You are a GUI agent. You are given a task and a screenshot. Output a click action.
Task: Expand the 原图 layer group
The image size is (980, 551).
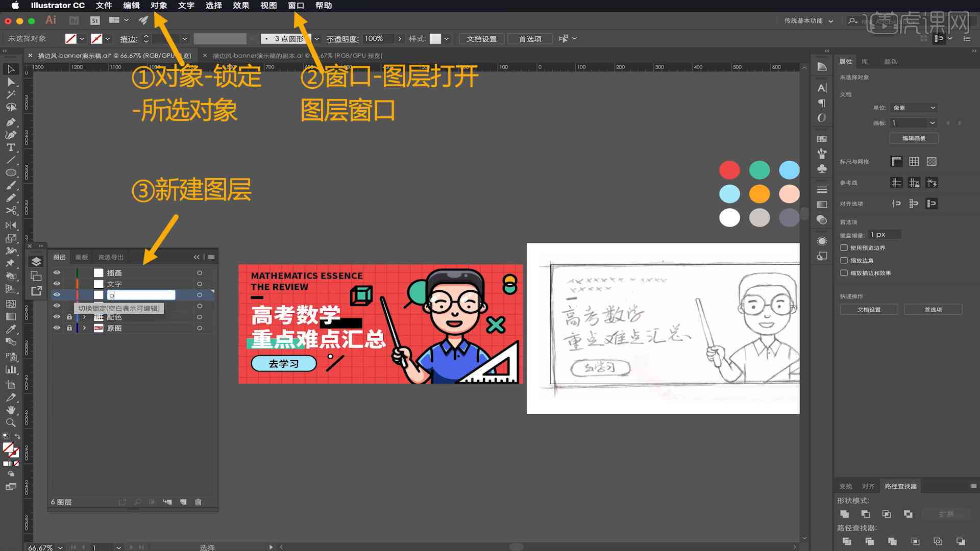point(84,329)
